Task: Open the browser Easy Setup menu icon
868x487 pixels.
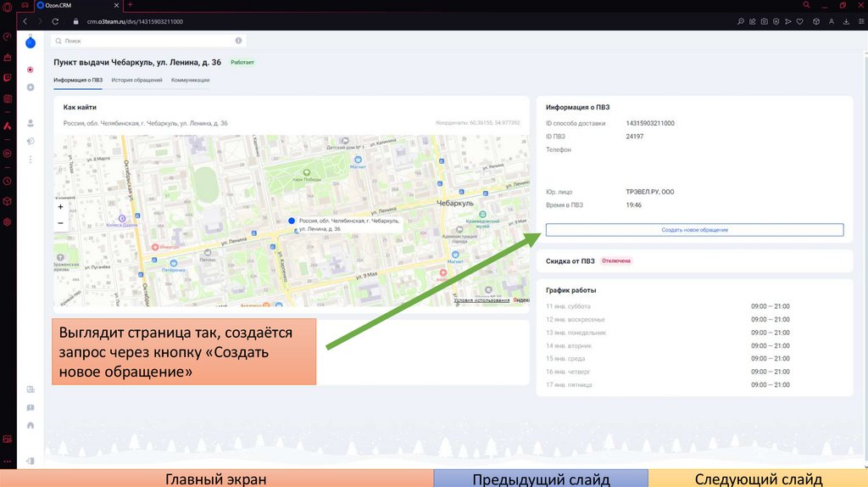Action: tap(861, 21)
